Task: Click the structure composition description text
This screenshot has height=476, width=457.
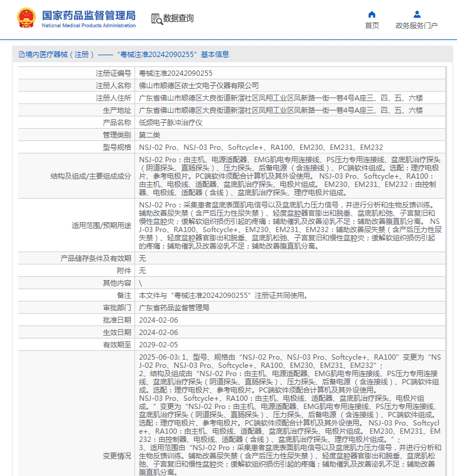Action: click(x=289, y=176)
